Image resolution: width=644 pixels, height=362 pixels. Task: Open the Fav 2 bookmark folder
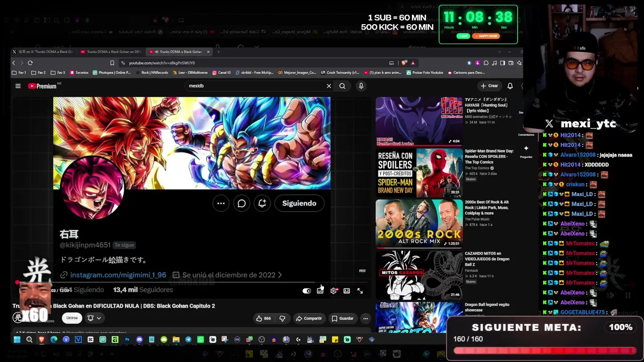click(38, 73)
